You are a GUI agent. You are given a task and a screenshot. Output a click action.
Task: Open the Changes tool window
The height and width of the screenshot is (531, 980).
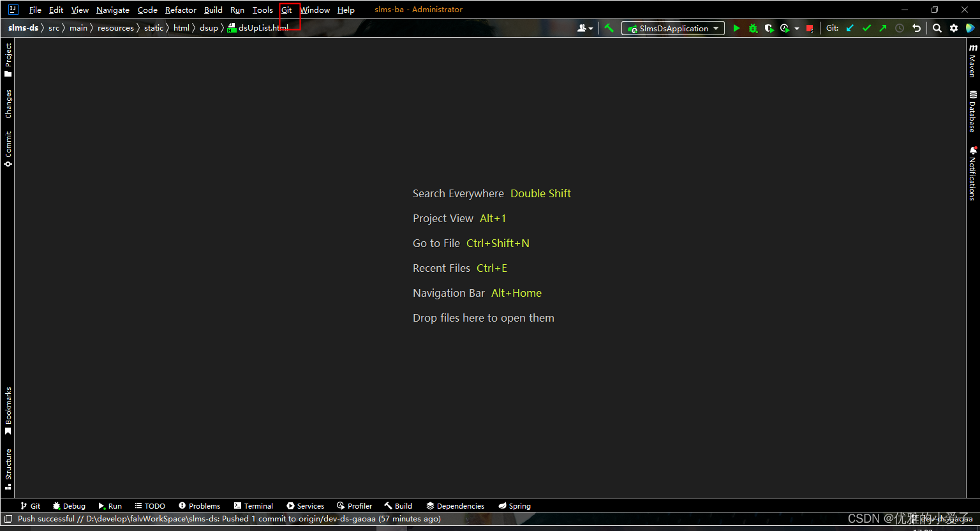pos(8,104)
